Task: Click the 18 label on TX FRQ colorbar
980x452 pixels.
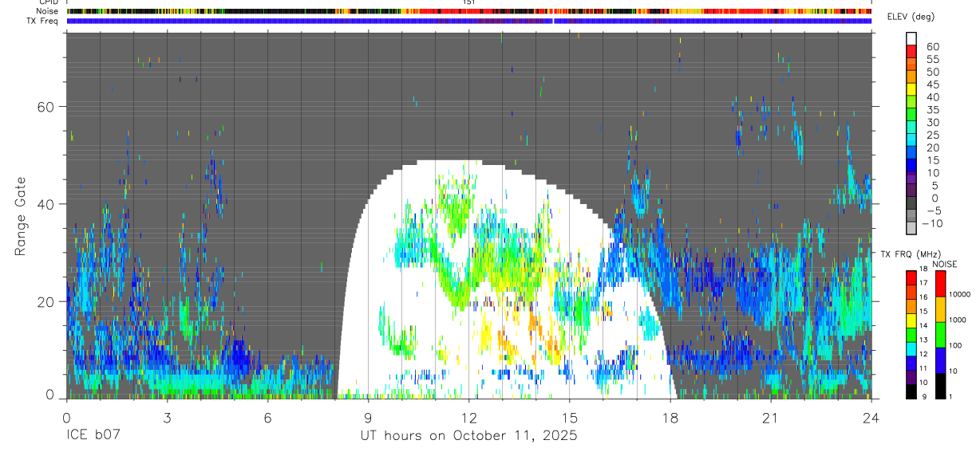Action: [924, 270]
